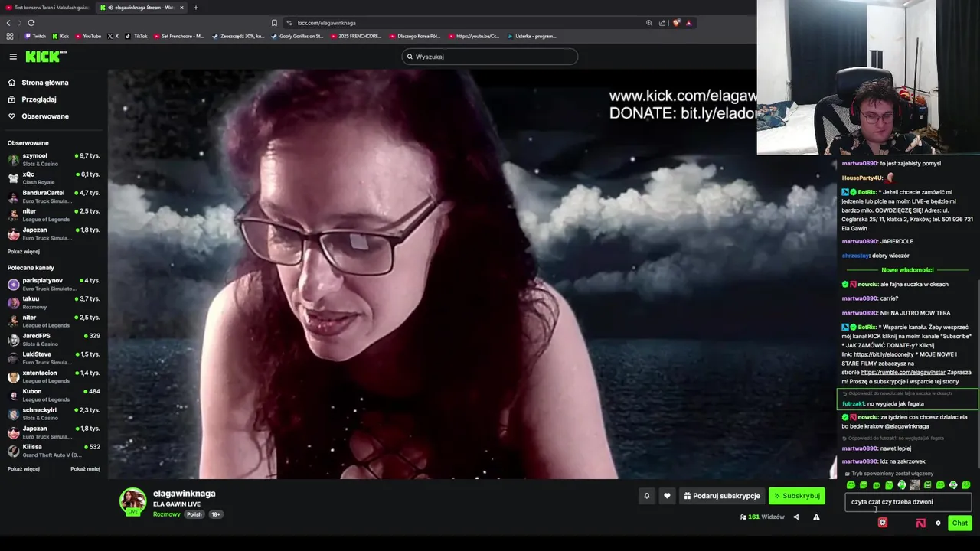Jump to Nowe wiadomości divider in chat

tap(907, 270)
